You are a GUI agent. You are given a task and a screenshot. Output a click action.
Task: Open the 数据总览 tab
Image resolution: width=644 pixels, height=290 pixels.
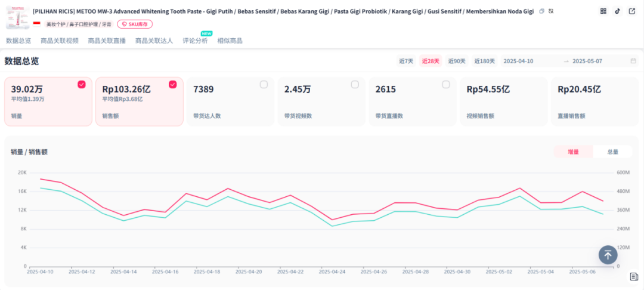pyautogui.click(x=18, y=41)
